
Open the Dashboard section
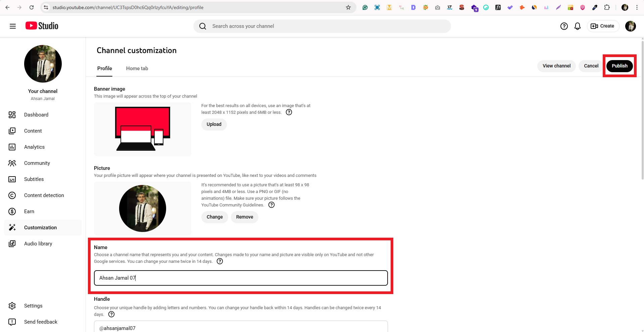[x=36, y=115]
